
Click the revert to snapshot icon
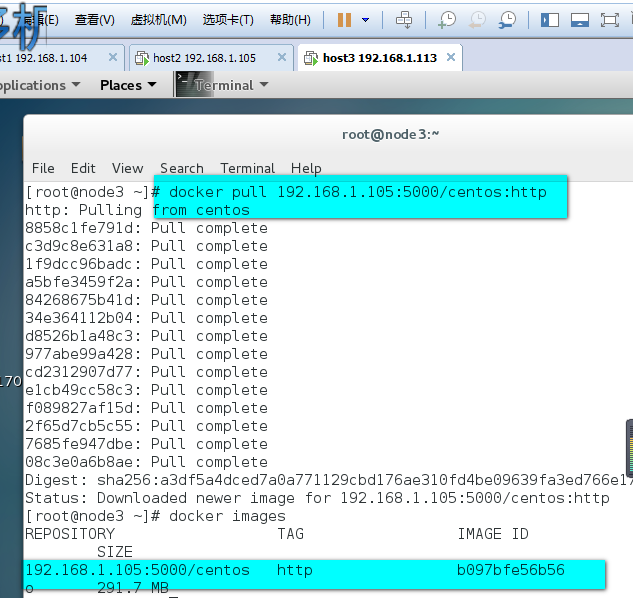477,19
